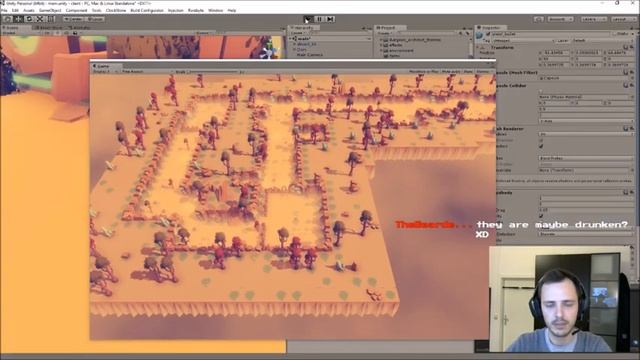This screenshot has height=360, width=640.
Task: Select the main scene row in Hierarchy
Action: point(330,39)
